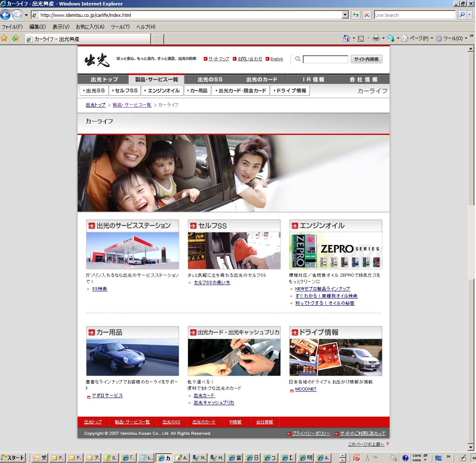Click the browser Back arrow button
Screen dimensions: 476x463
pos(5,15)
